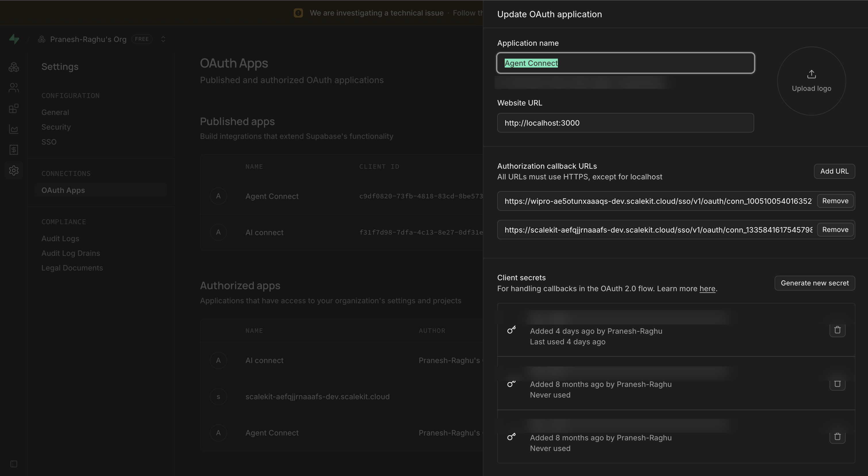Image resolution: width=868 pixels, height=476 pixels.
Task: Open Settings gear icon in sidebar
Action: click(x=14, y=170)
